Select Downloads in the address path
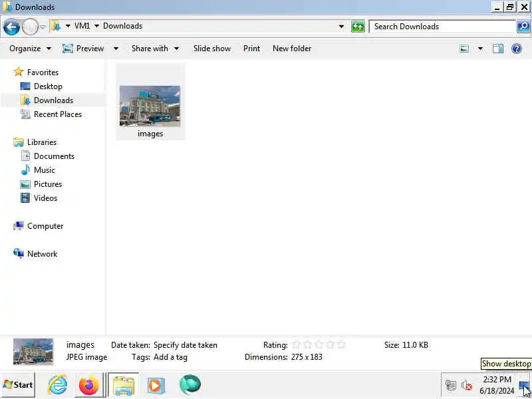 (123, 26)
